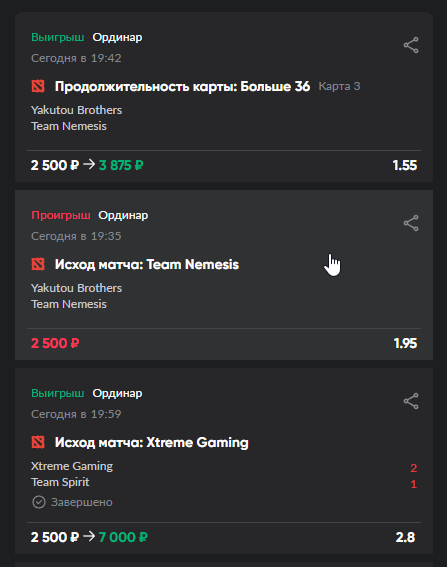This screenshot has width=447, height=567.
Task: Click the green 7 000 ₽ payout
Action: tap(123, 537)
